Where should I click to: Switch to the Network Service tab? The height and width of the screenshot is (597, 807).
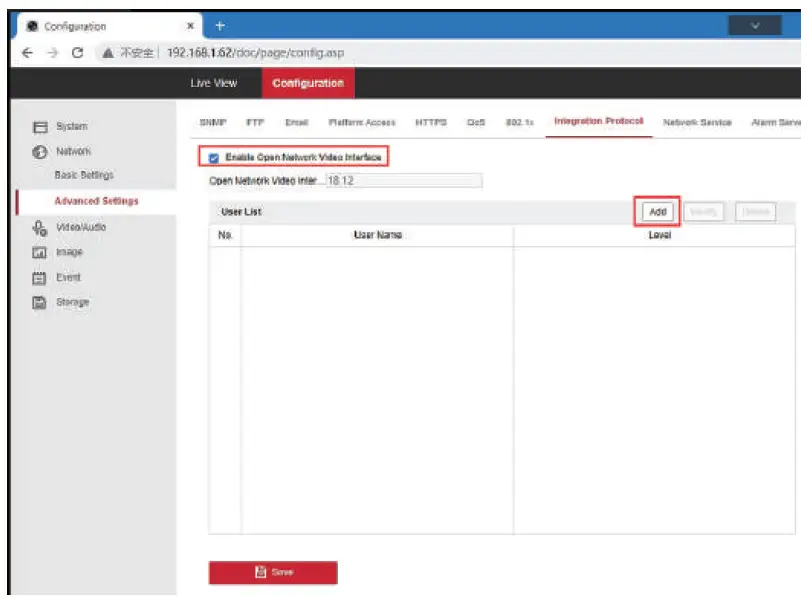coord(697,122)
